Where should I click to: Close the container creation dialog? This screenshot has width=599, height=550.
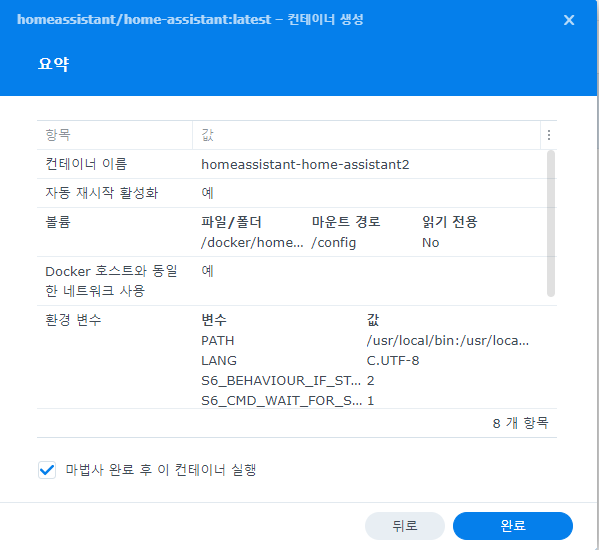click(569, 20)
